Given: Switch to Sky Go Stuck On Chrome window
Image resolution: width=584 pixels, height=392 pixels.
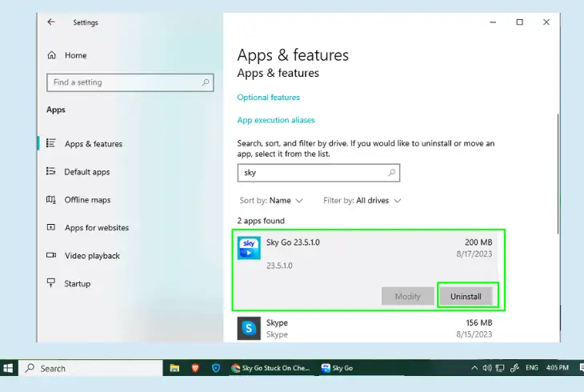Looking at the screenshot, I should coord(270,368).
